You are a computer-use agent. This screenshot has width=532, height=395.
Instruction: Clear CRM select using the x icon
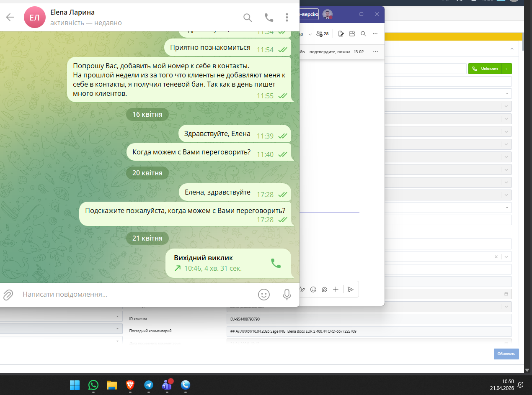point(496,257)
